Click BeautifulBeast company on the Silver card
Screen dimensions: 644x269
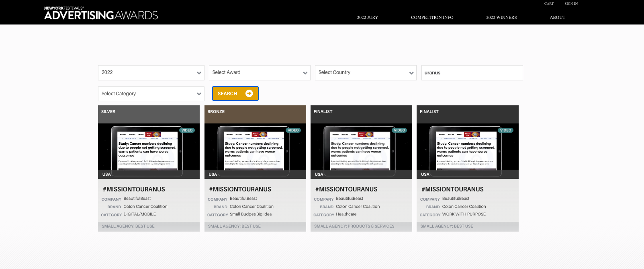(137, 199)
